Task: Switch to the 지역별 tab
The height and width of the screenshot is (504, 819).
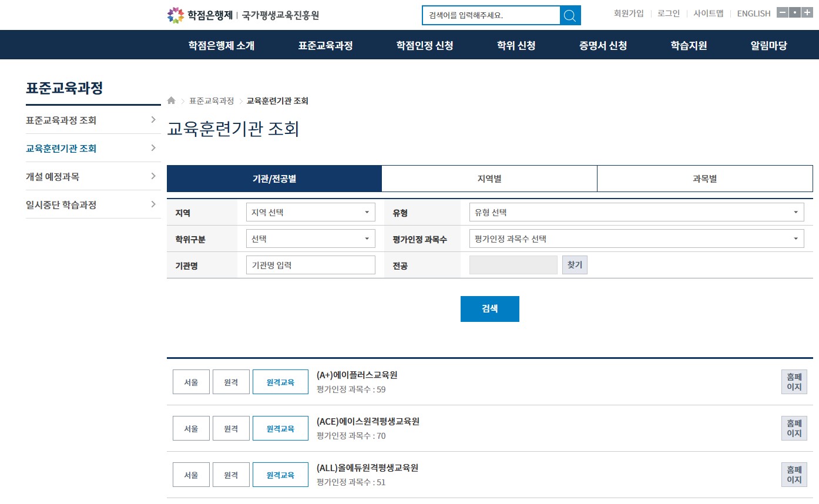Action: [x=489, y=179]
